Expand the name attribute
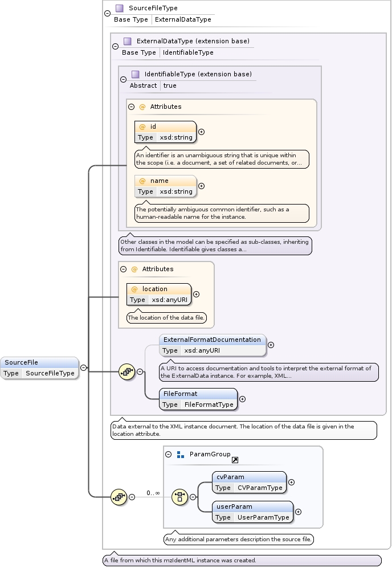 pos(201,186)
